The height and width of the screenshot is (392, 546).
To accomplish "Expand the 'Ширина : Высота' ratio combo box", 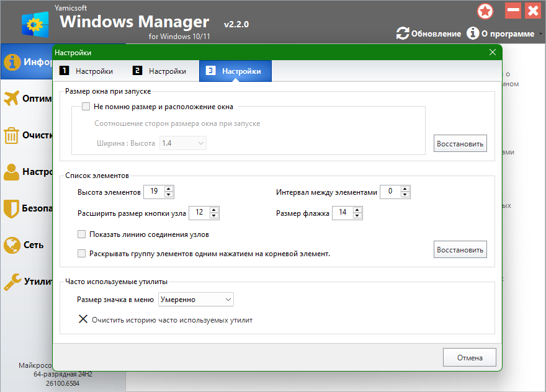I will coord(183,143).
